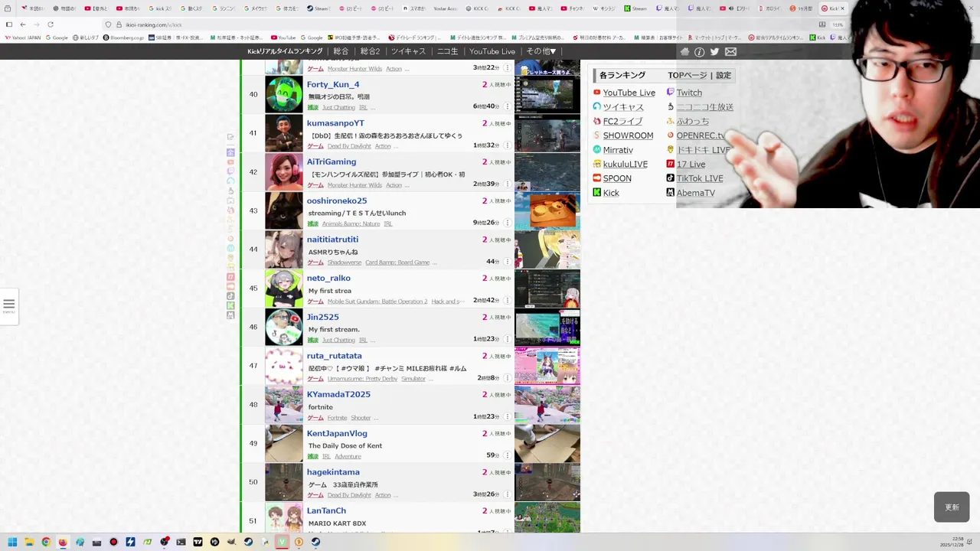Open the row options for KYamadaT2025
The image size is (980, 551).
507,417
